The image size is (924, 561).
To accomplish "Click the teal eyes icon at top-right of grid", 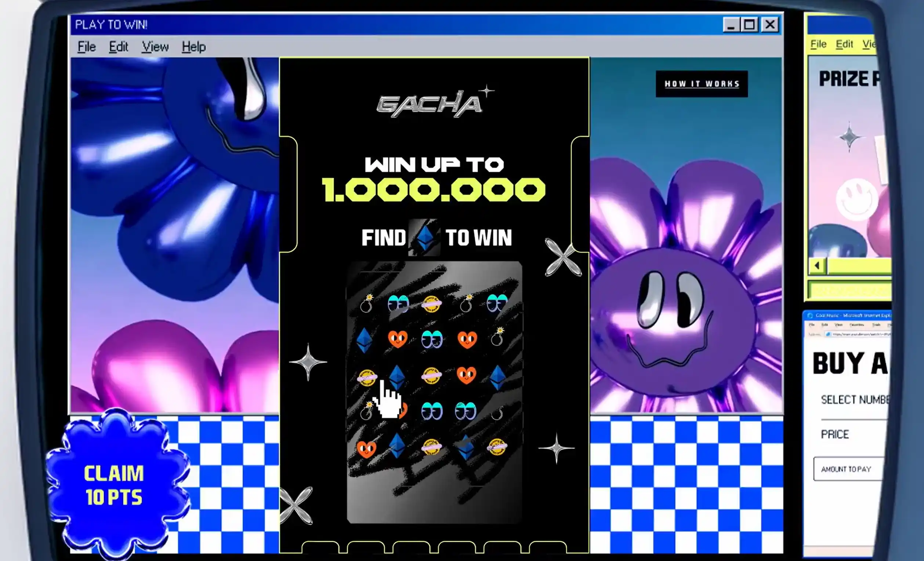I will coord(497,303).
